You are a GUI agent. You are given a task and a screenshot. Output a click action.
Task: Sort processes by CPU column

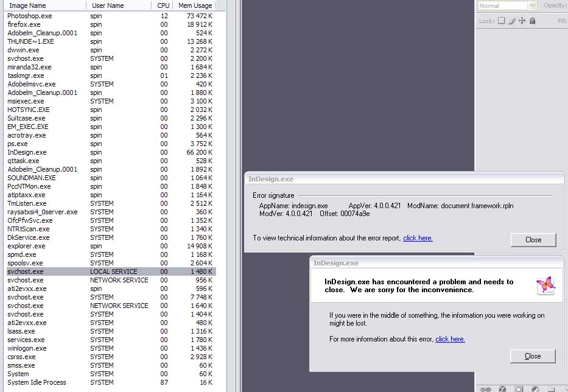pos(163,5)
